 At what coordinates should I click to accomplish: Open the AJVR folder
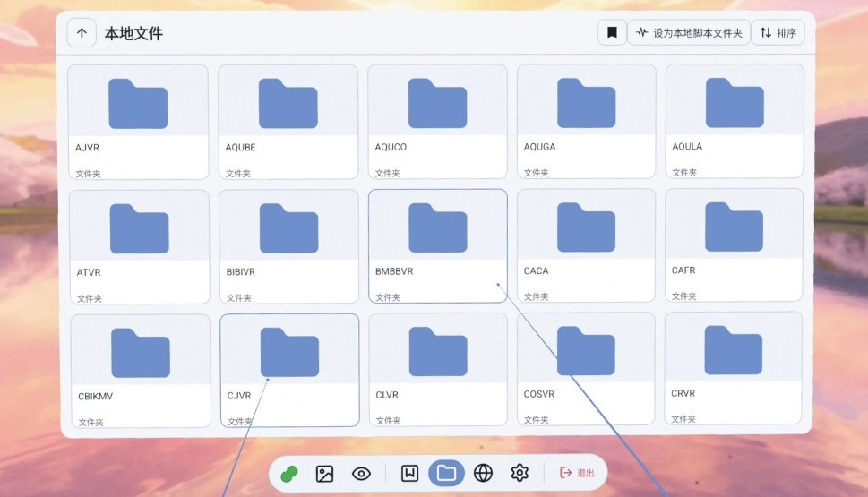(138, 122)
